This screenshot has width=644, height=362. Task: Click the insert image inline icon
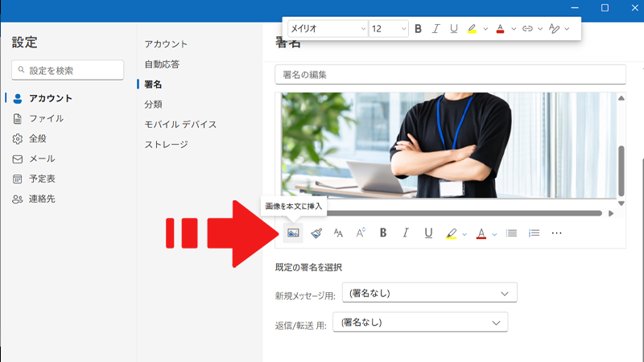coord(293,233)
